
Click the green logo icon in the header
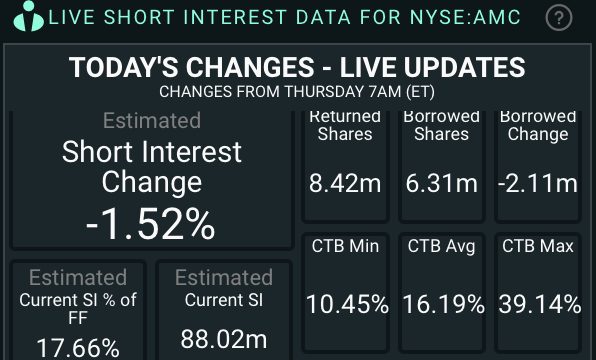[x=29, y=16]
